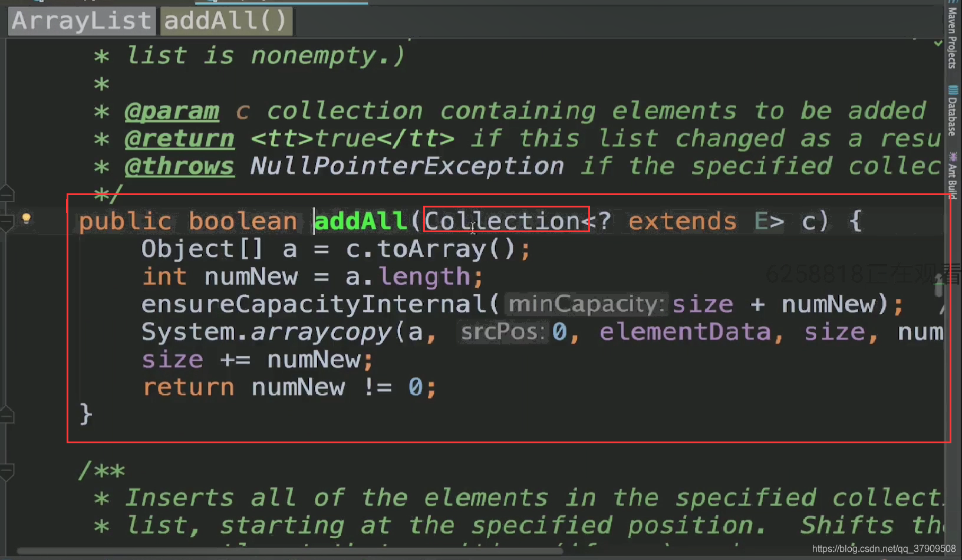Open the Maven Projects tool window
This screenshot has height=560, width=962.
coord(953,37)
